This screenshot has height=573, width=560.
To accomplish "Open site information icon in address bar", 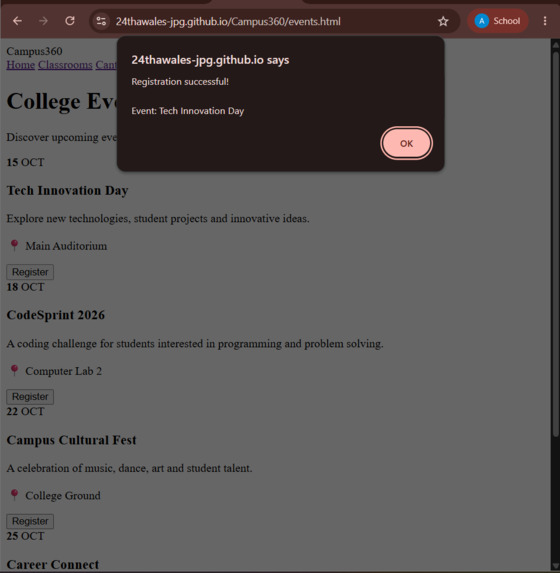I will [101, 21].
